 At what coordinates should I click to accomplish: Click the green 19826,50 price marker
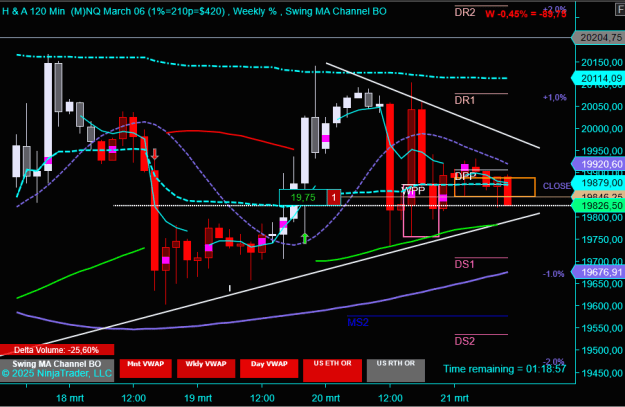click(598, 206)
